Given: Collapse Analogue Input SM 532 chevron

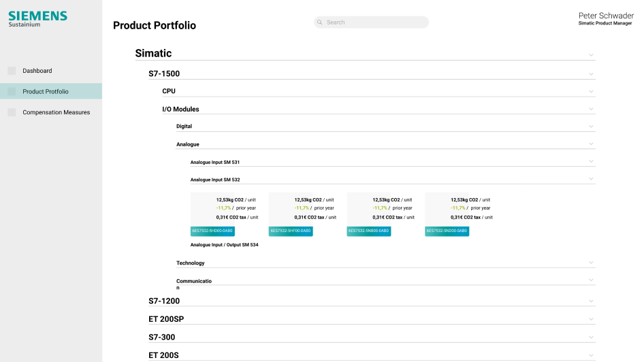Looking at the screenshot, I should pyautogui.click(x=591, y=179).
